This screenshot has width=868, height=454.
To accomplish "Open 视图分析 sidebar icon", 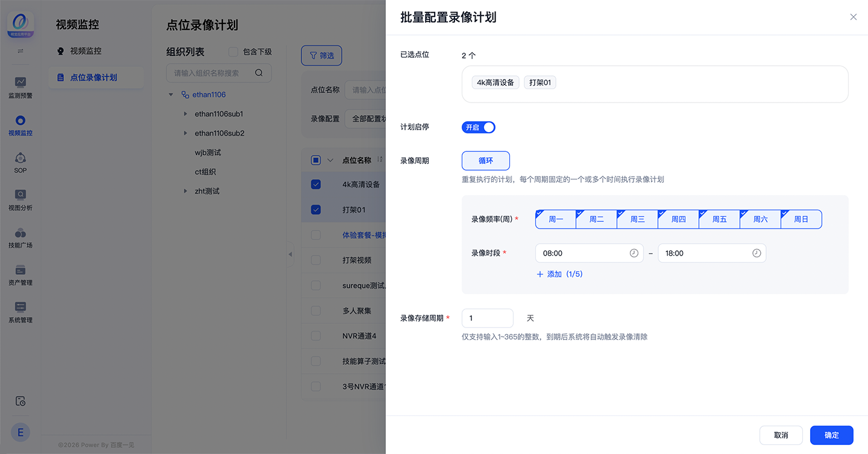I will (20, 200).
